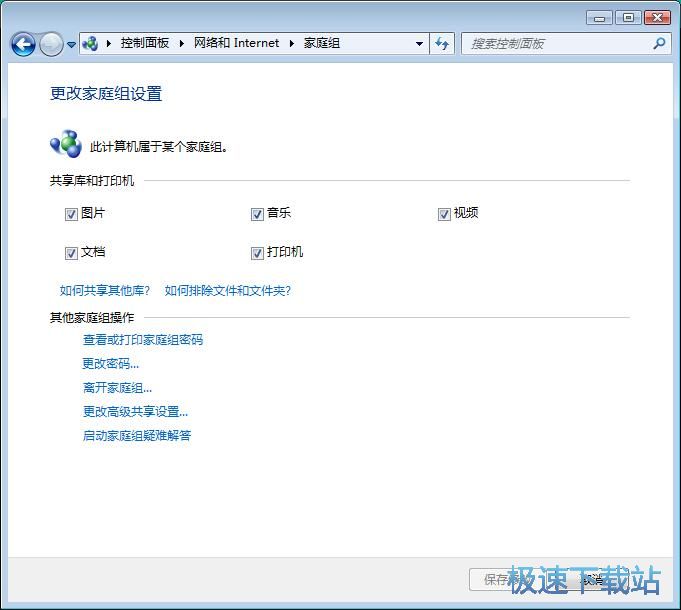Open the address bar previous locations dropdown
Viewport: 681px width, 610px height.
pos(419,43)
